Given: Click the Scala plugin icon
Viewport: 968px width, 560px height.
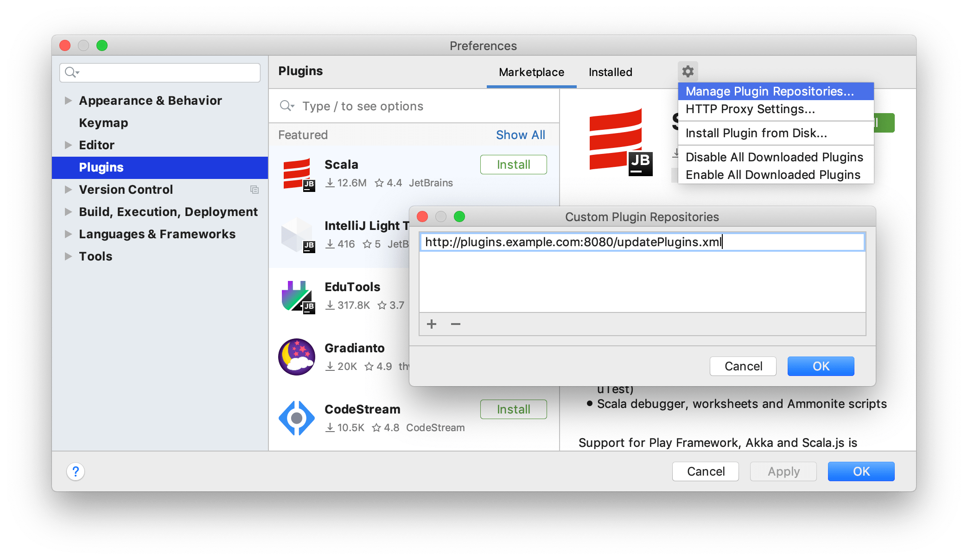Looking at the screenshot, I should [297, 172].
